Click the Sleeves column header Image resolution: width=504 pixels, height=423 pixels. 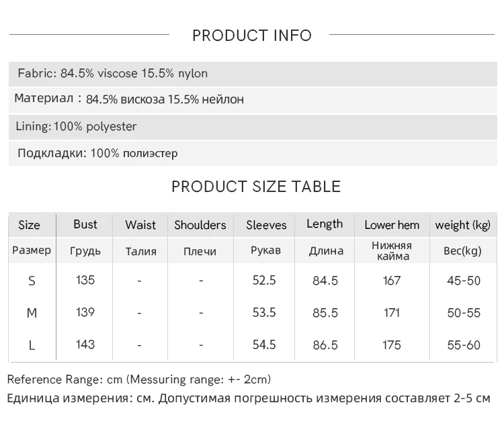(x=266, y=225)
